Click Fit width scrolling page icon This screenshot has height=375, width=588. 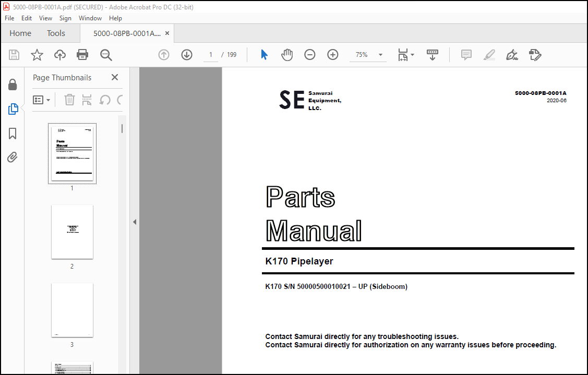[403, 55]
